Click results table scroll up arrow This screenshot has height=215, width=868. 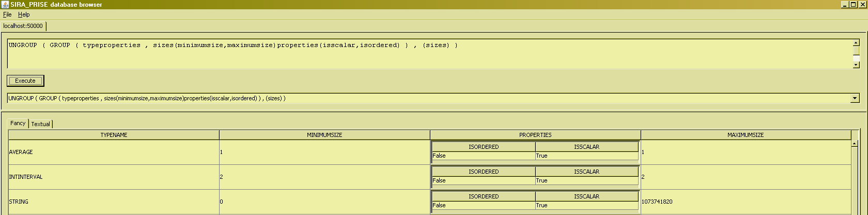coord(855,143)
